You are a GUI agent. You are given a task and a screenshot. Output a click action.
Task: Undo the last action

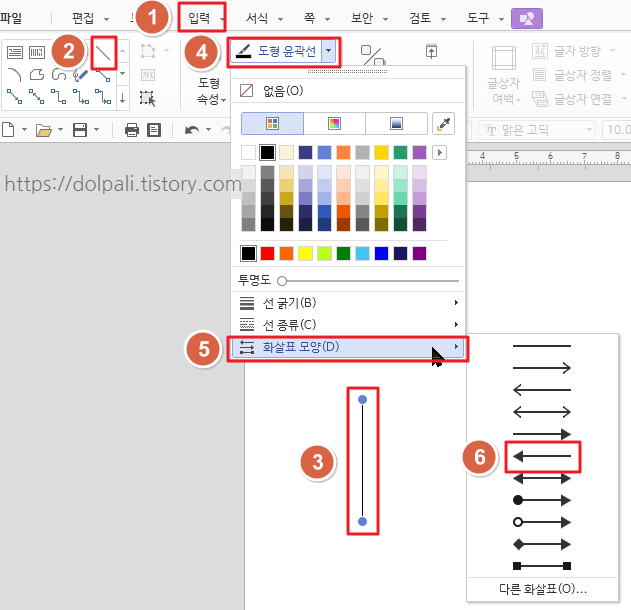pyautogui.click(x=192, y=130)
